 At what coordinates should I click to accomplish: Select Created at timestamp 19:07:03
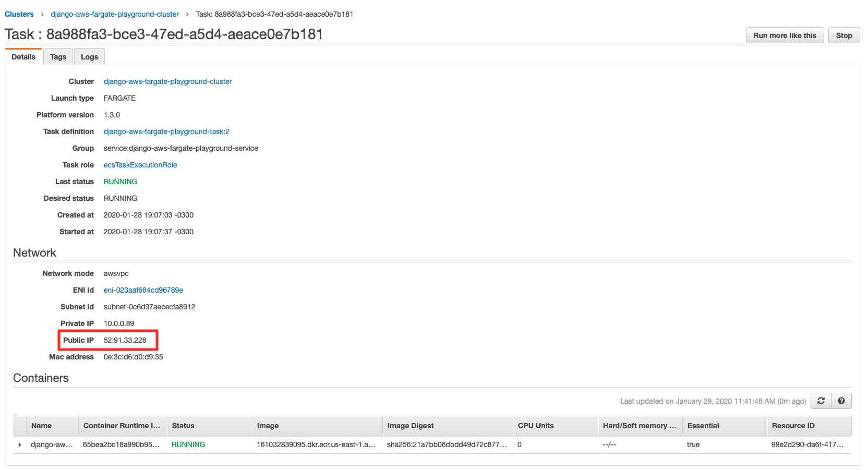(x=149, y=215)
